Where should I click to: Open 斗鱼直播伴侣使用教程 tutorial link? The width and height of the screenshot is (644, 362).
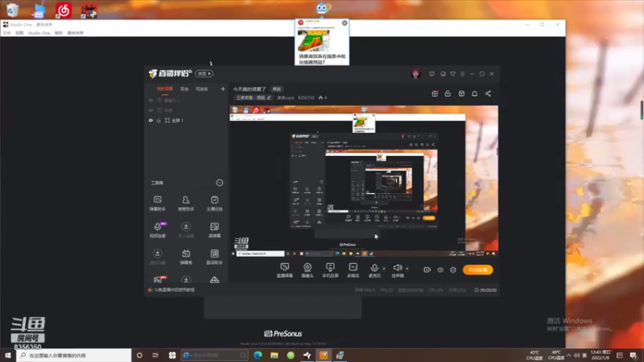point(174,290)
